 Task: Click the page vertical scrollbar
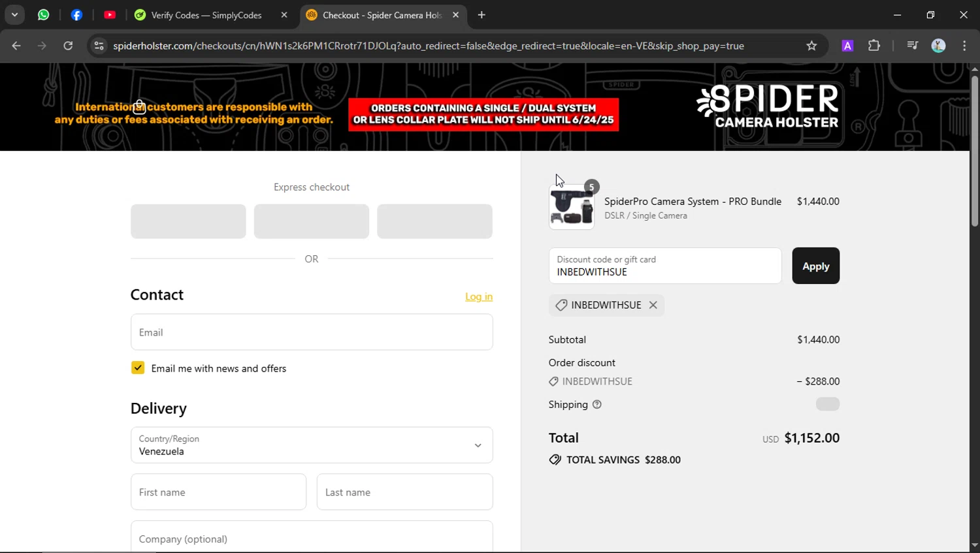(x=974, y=151)
